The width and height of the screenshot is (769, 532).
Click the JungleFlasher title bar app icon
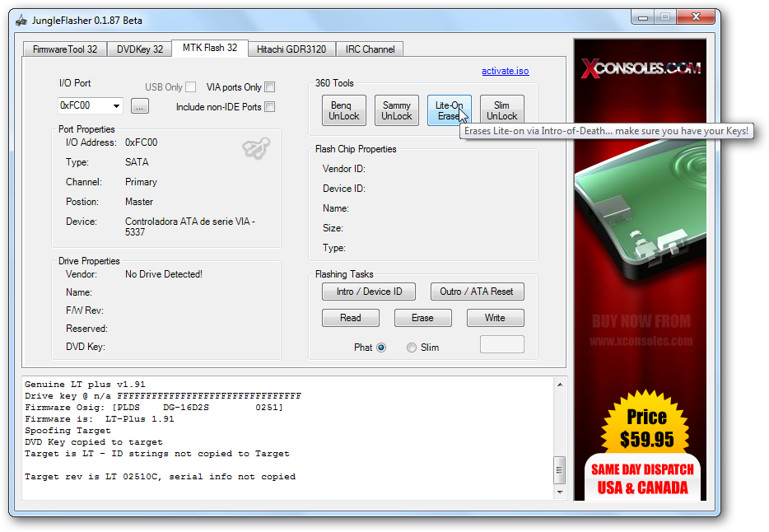pos(21,21)
